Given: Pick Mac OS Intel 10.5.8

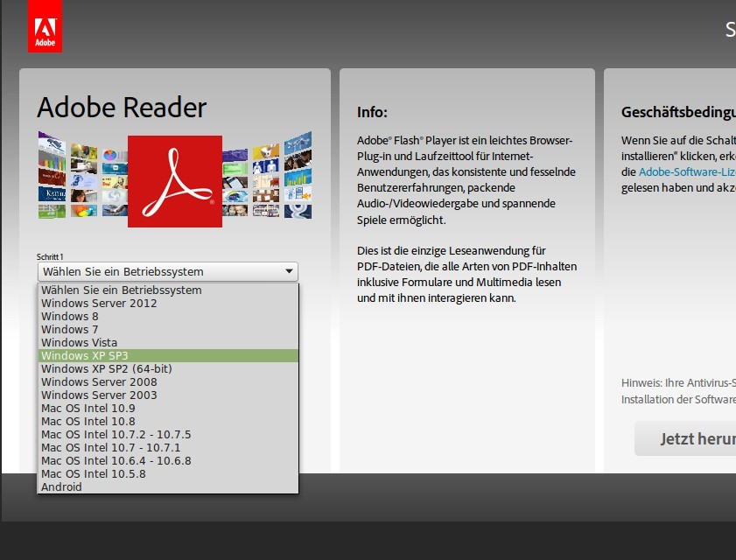Looking at the screenshot, I should pos(93,474).
